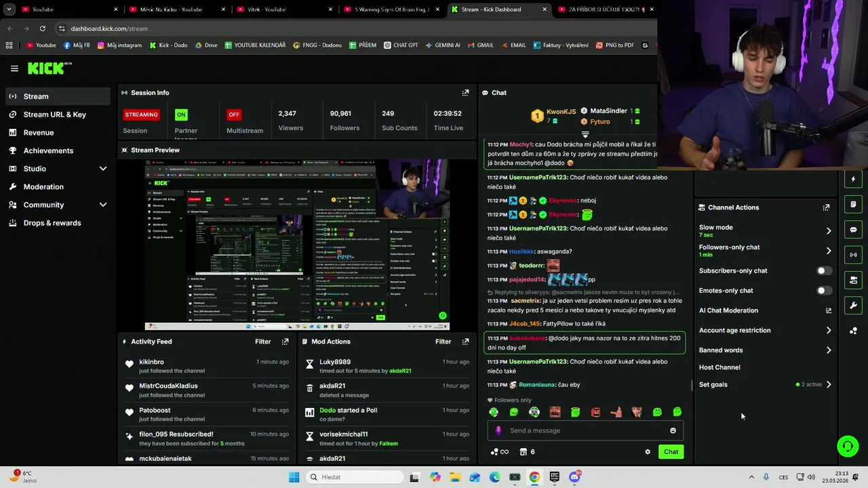Viewport: 868px width, 488px height.
Task: Click the Stream Preview video thumbnail
Action: pyautogui.click(x=297, y=245)
